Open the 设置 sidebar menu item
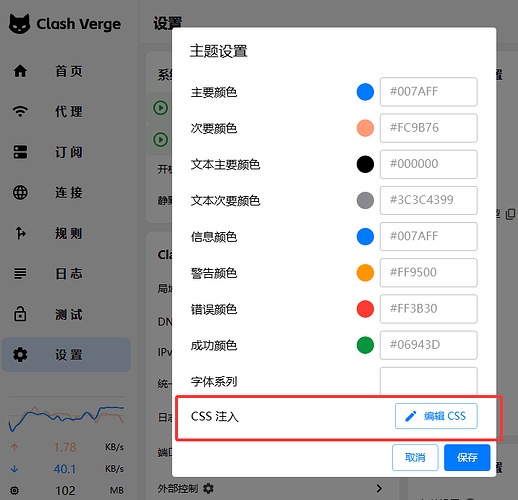 tap(66, 354)
